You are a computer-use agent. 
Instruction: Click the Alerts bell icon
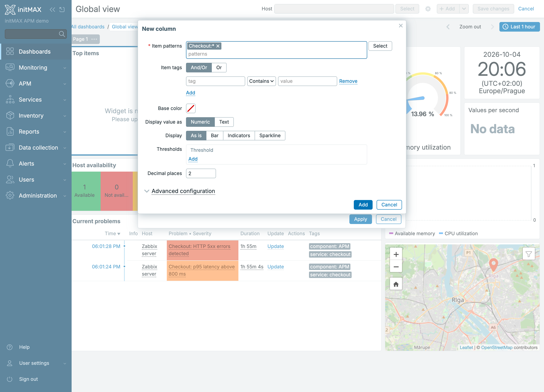pyautogui.click(x=10, y=163)
